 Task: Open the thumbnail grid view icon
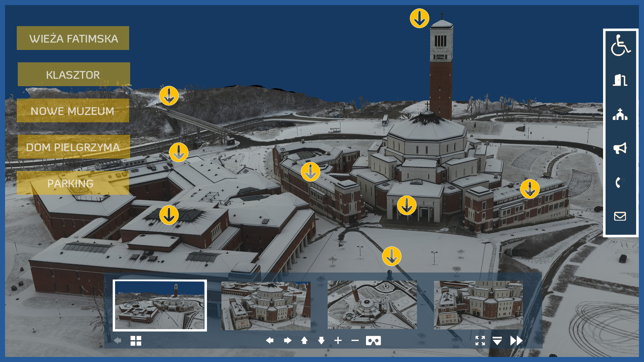pos(136,341)
